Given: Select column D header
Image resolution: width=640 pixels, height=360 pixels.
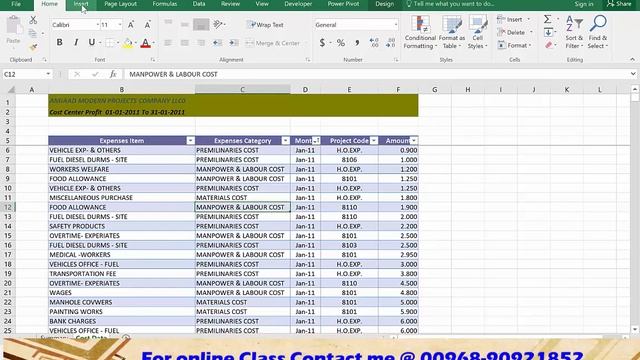Looking at the screenshot, I should [x=305, y=89].
